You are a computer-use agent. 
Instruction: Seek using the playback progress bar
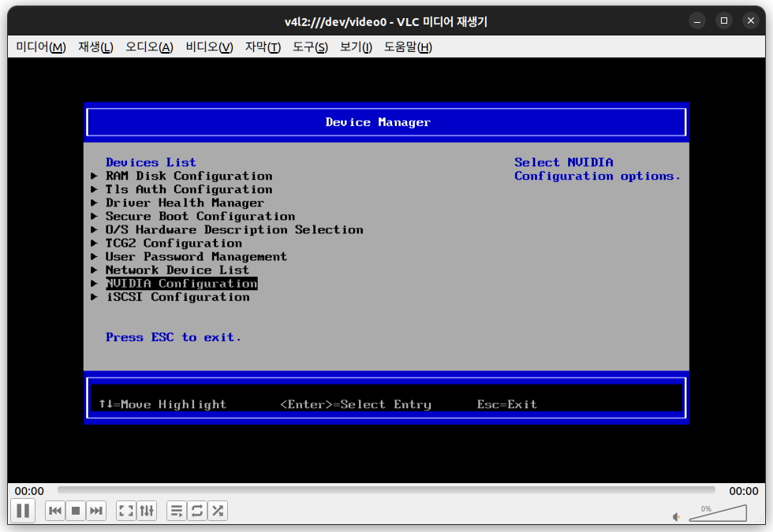(x=386, y=490)
